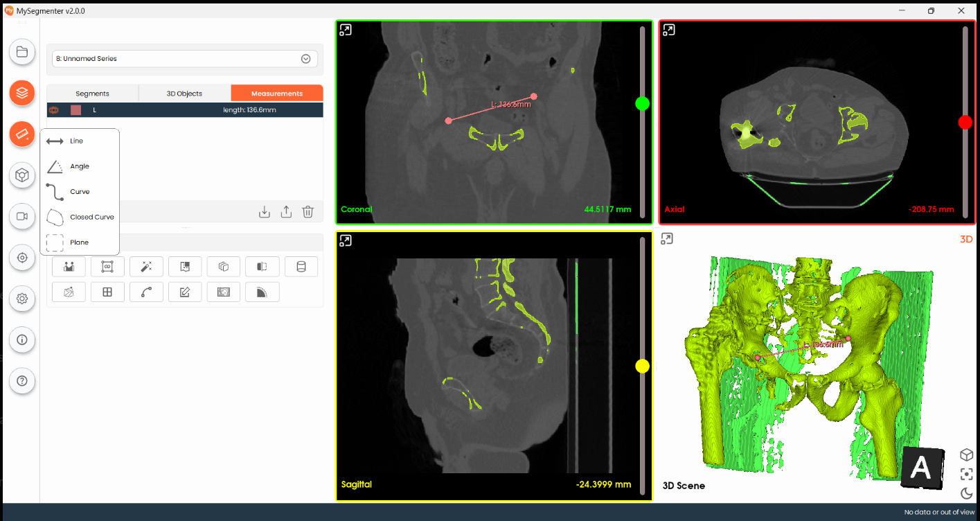Open the Unnamed Series dropdown
This screenshot has width=980, height=521.
coord(185,59)
